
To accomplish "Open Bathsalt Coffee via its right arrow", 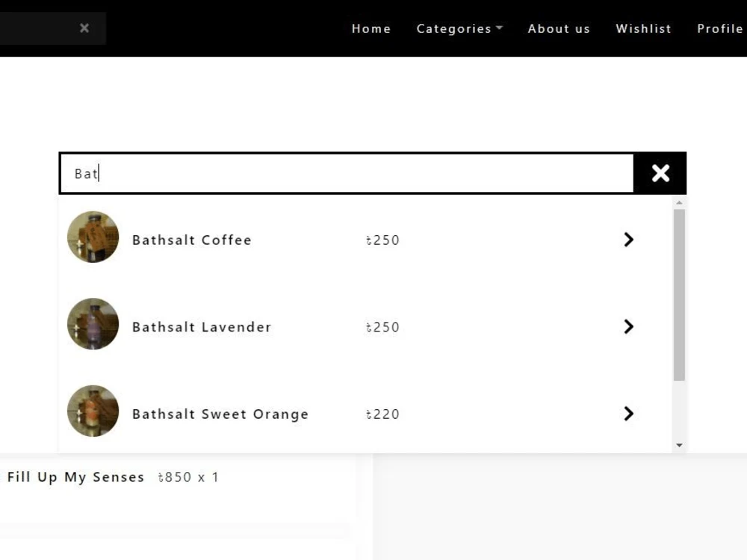I will (628, 240).
